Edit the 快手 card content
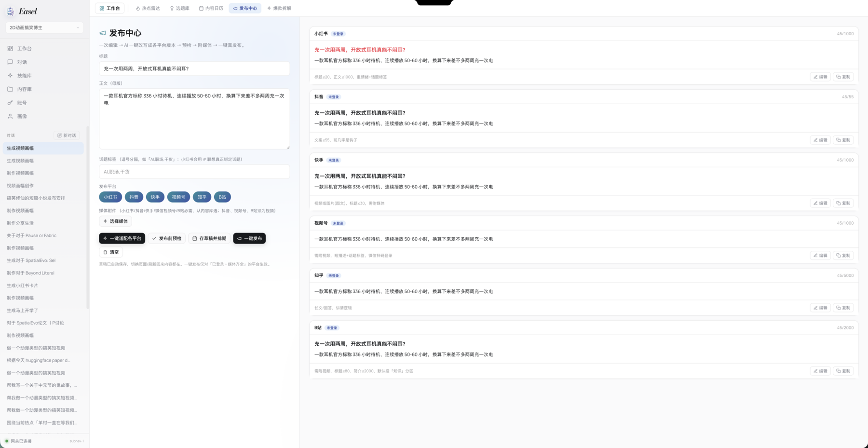 (820, 203)
